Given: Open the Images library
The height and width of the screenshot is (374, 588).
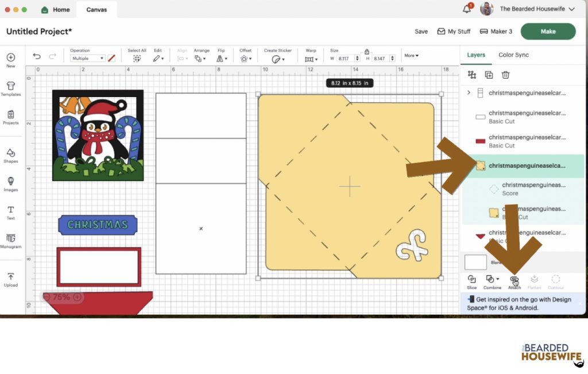Looking at the screenshot, I should pyautogui.click(x=10, y=183).
